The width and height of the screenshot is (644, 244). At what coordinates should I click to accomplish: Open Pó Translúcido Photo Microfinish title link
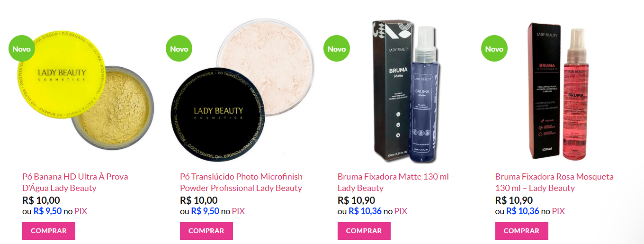[241, 182]
